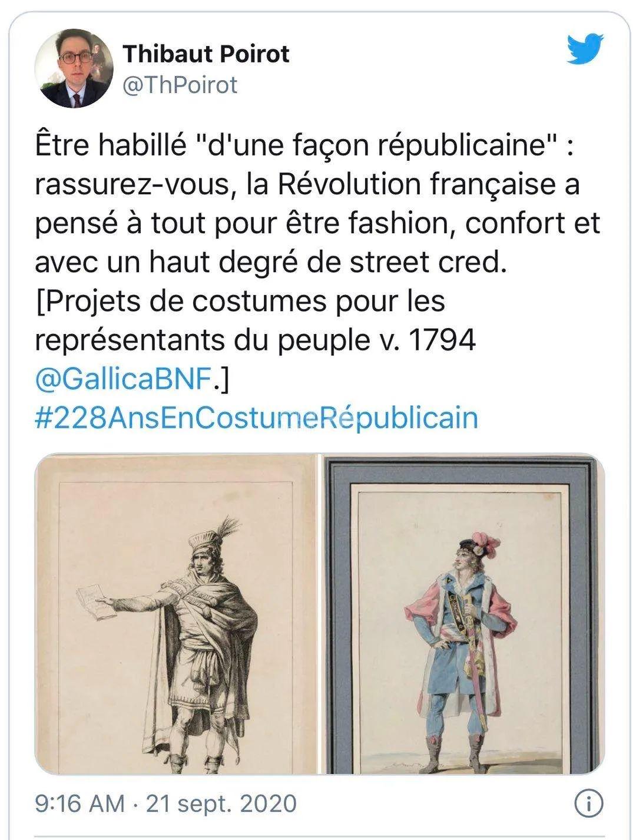Click the date 21 sept. 2020

(x=221, y=803)
